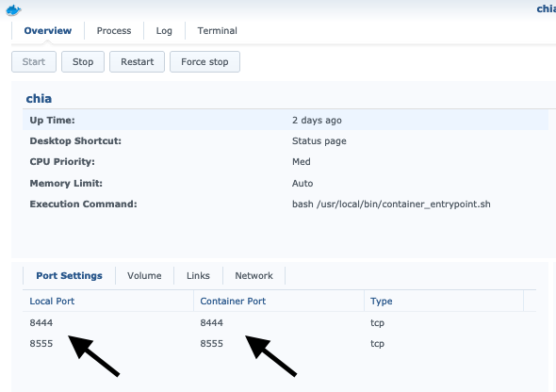Click tcp type in 8555 row
556x392 pixels.
coord(377,344)
